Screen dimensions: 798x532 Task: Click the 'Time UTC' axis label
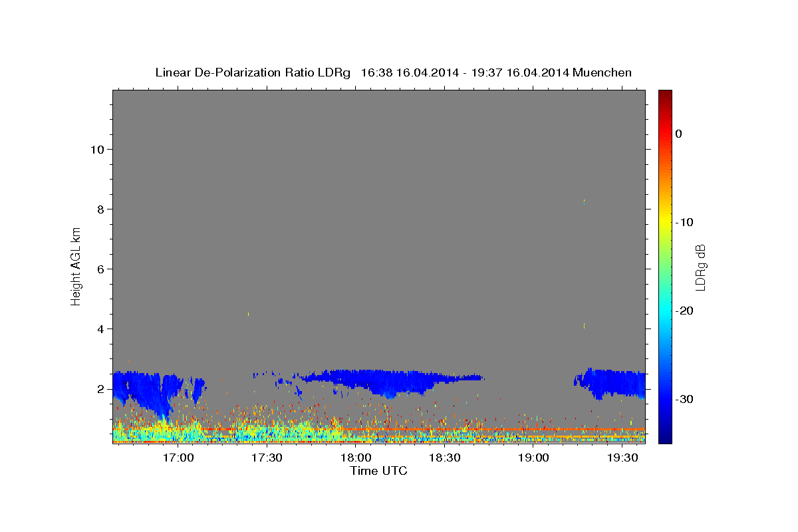[378, 471]
